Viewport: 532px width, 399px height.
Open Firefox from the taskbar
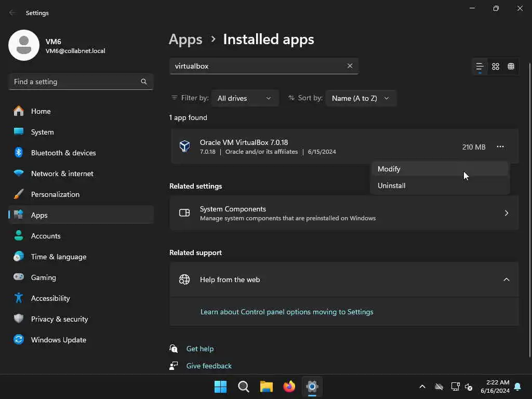tap(289, 387)
